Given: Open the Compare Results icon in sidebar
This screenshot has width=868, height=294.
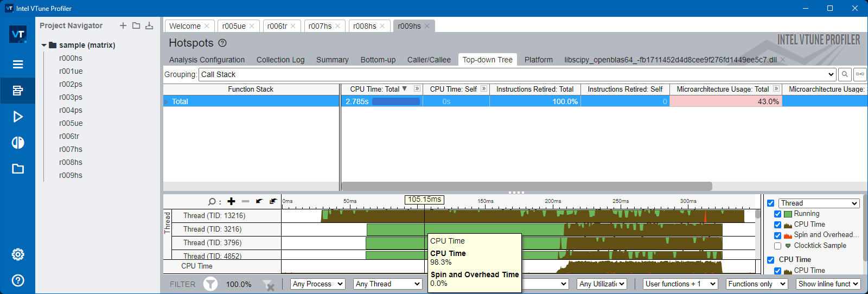Looking at the screenshot, I should (18, 143).
